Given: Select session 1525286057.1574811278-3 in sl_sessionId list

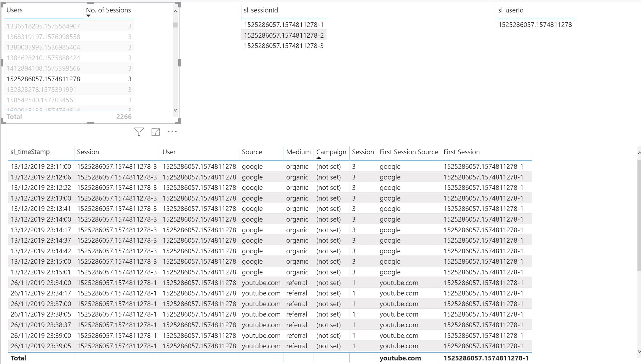Looking at the screenshot, I should point(284,46).
